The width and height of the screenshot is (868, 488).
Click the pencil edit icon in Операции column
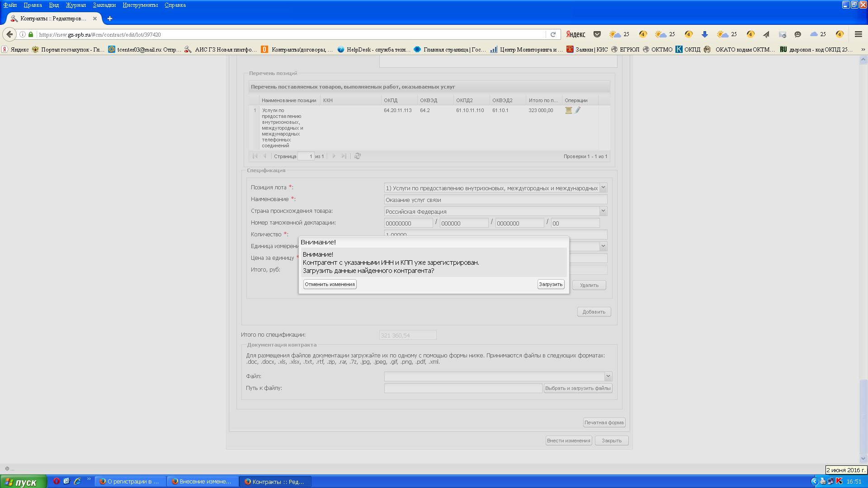[578, 110]
